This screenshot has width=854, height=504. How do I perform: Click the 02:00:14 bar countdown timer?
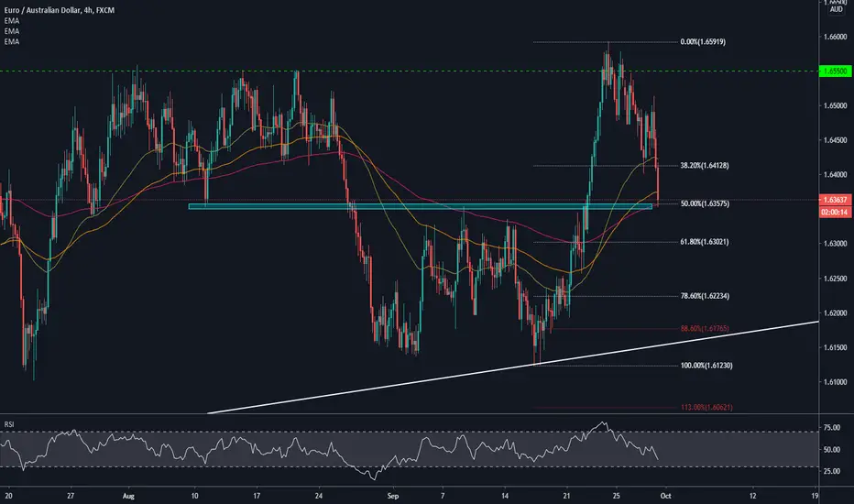click(835, 212)
